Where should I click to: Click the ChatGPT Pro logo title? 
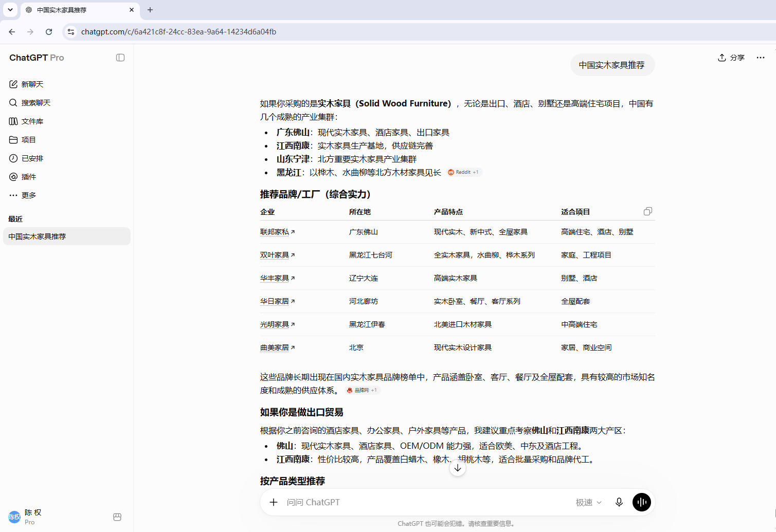click(x=37, y=58)
